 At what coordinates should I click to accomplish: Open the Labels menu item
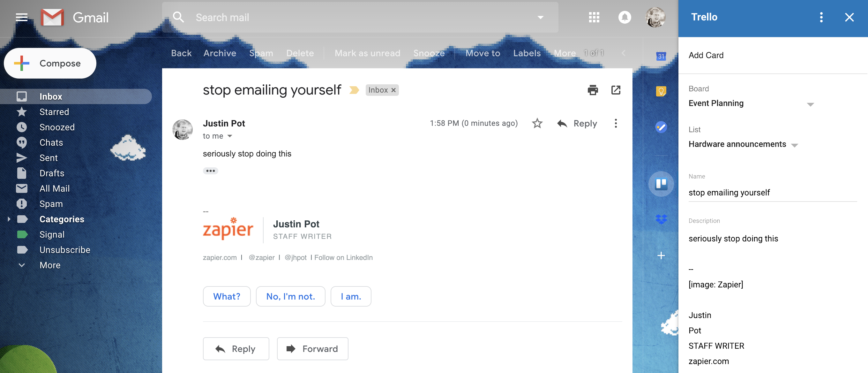pyautogui.click(x=527, y=53)
